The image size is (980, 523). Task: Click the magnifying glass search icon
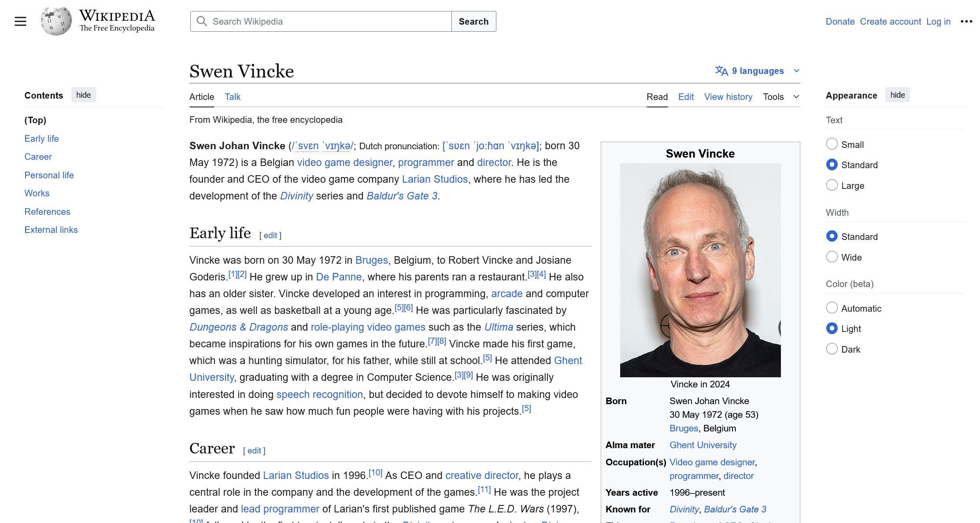coord(202,21)
